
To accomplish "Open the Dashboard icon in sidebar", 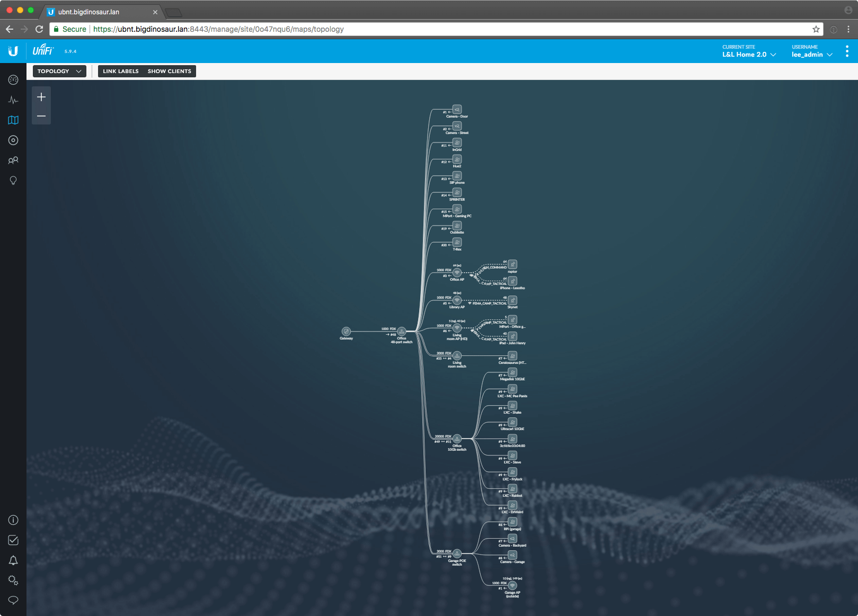I will (x=13, y=79).
